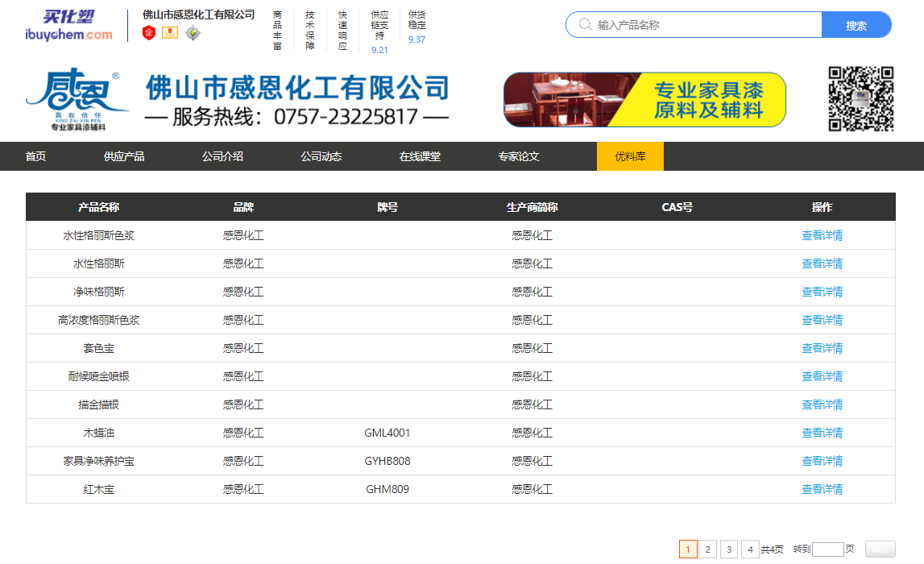Click the product name 木蜡油
The image size is (924, 564).
[98, 433]
